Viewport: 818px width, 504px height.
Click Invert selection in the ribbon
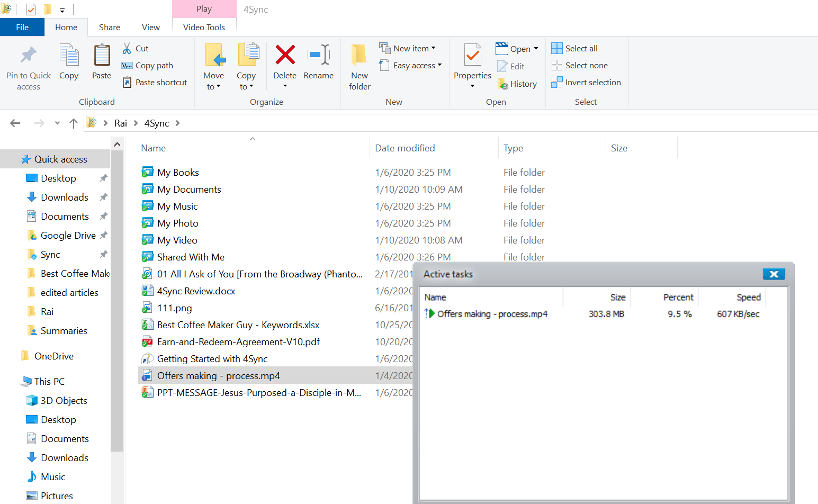coord(586,82)
